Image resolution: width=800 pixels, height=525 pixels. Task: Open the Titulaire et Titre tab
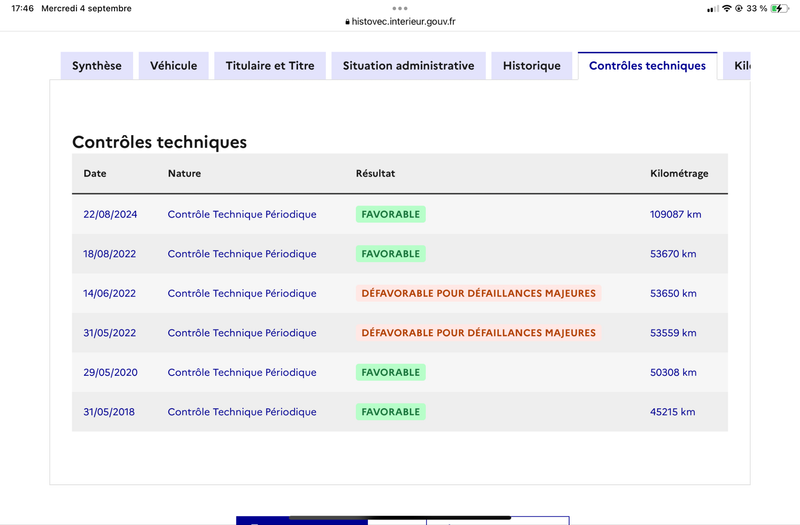click(x=270, y=66)
